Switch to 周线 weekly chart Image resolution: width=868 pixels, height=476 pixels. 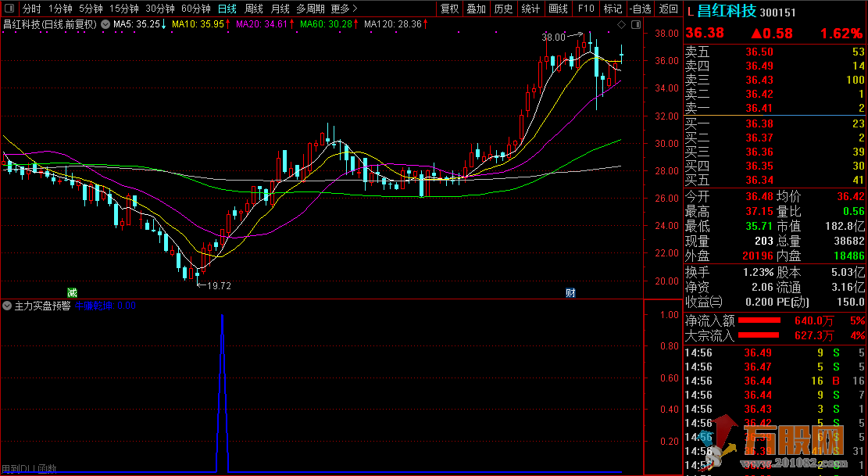[x=254, y=9]
